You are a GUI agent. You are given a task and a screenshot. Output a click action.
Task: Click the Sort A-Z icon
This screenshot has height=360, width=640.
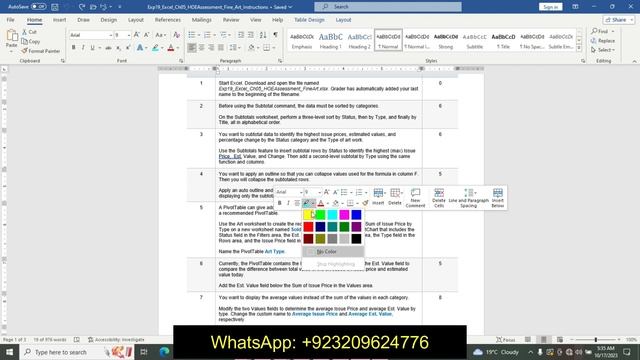click(x=263, y=35)
